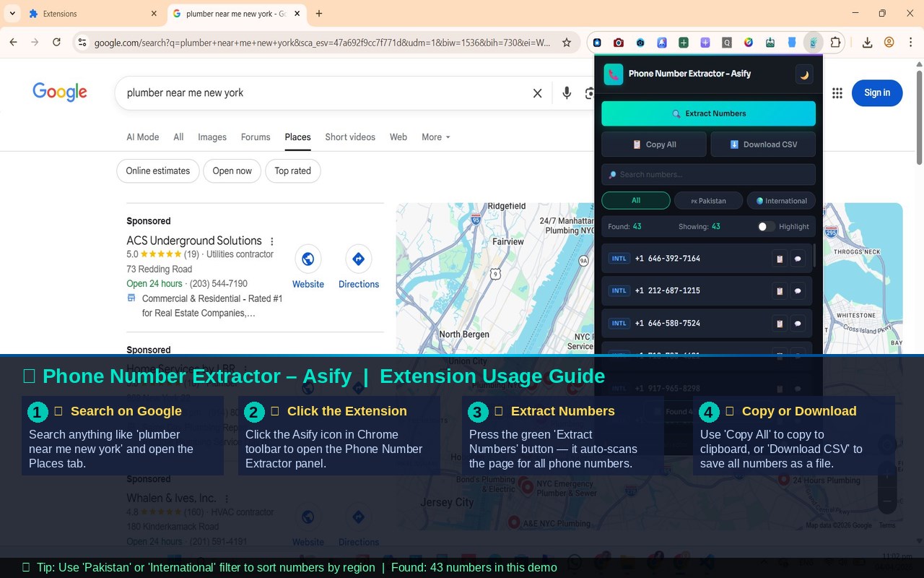Select the +1 646-392-7164 number text
This screenshot has height=578, width=924.
click(668, 259)
